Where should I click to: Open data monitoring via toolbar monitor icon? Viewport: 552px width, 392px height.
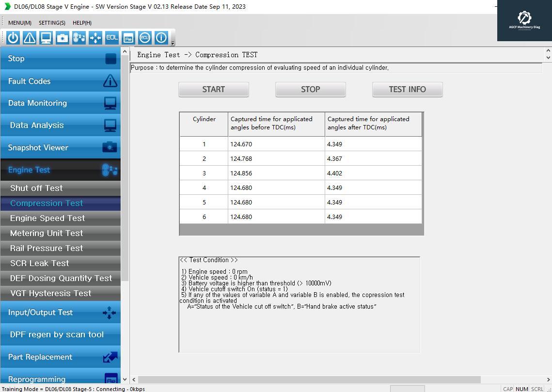pyautogui.click(x=46, y=38)
